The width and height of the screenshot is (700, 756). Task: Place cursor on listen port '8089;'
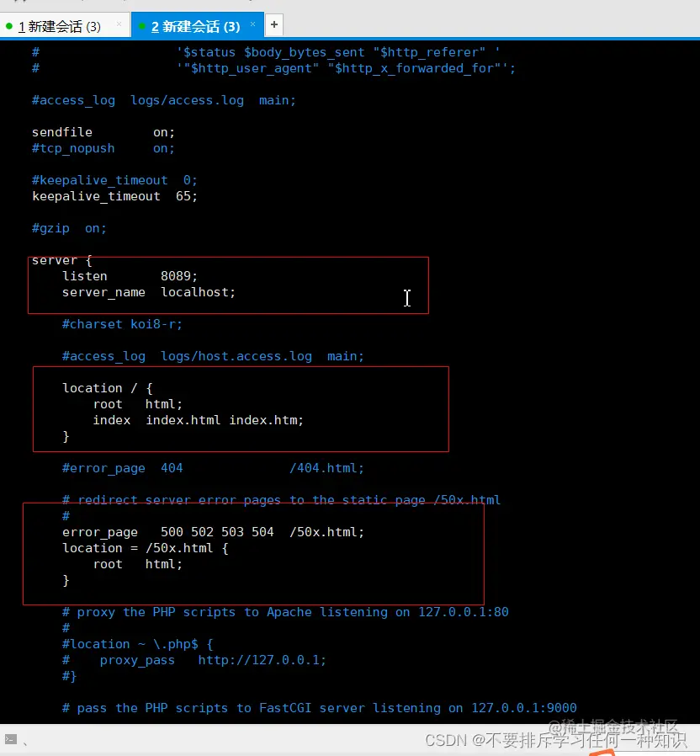click(179, 276)
